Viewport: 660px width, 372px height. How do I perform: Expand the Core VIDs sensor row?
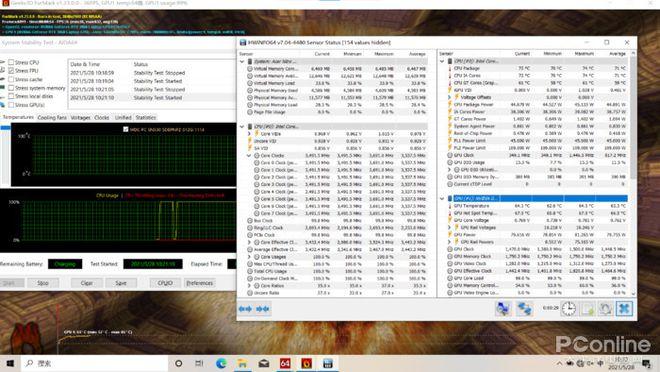tap(249, 134)
